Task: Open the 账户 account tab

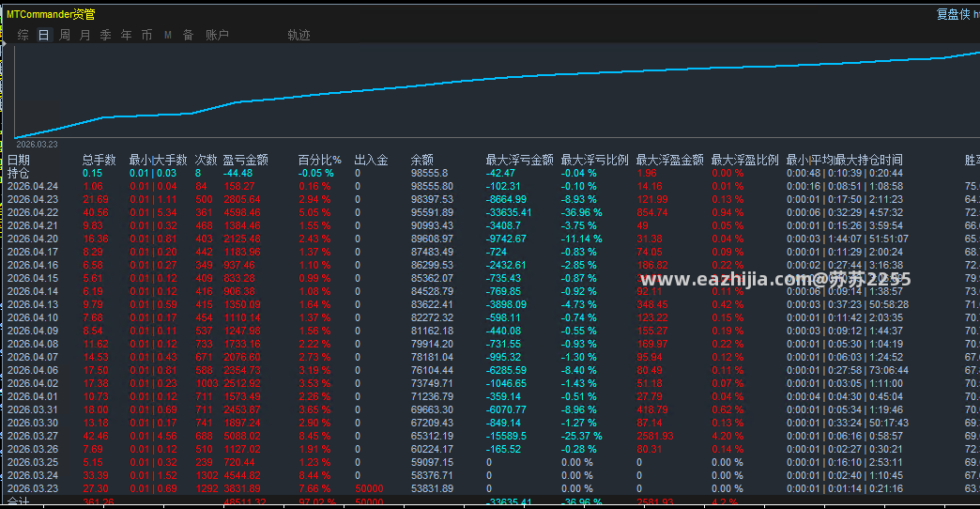Action: (x=217, y=35)
